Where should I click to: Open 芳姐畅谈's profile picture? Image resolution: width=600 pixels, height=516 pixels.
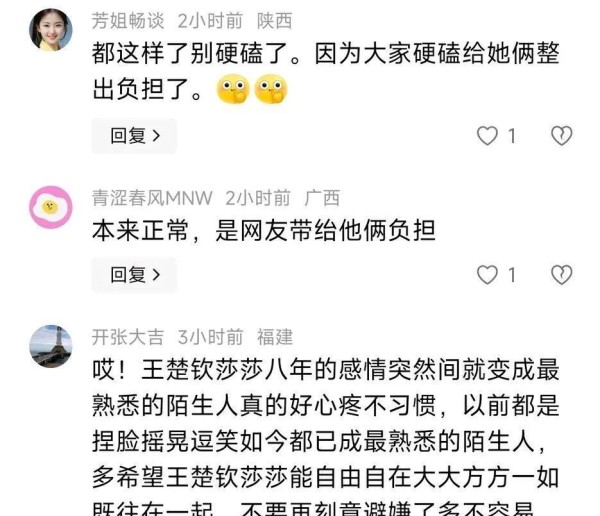(x=51, y=30)
